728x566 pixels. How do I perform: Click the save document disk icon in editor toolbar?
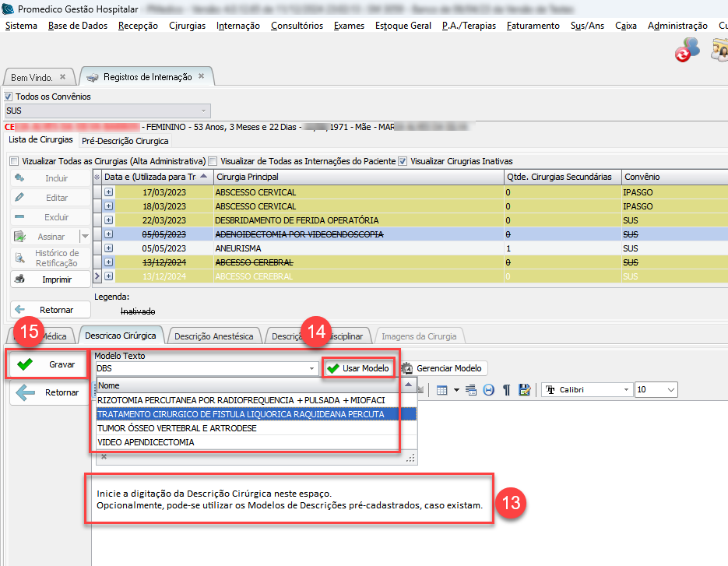click(524, 390)
